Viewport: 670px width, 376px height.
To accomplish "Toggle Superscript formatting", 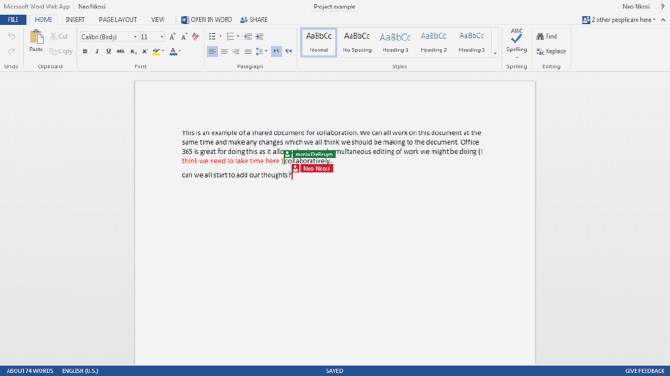I will 145,51.
